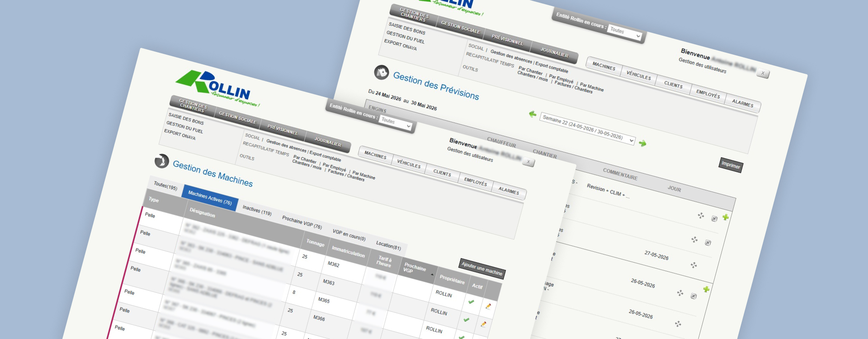Show the Prochaine VGP (76) tab
The image size is (868, 339).
pos(302,222)
